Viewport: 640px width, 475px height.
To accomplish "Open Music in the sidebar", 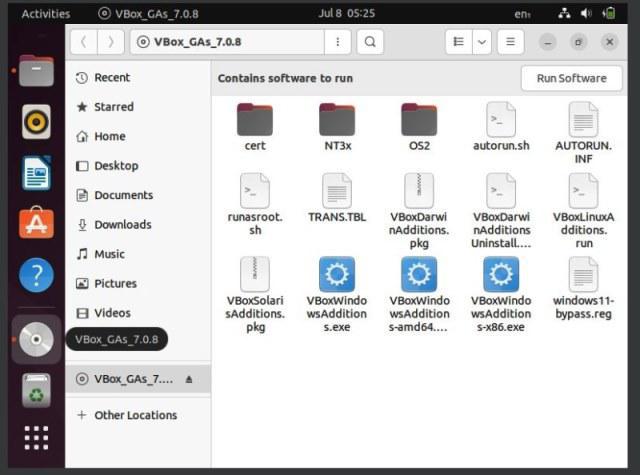I will coord(138,254).
